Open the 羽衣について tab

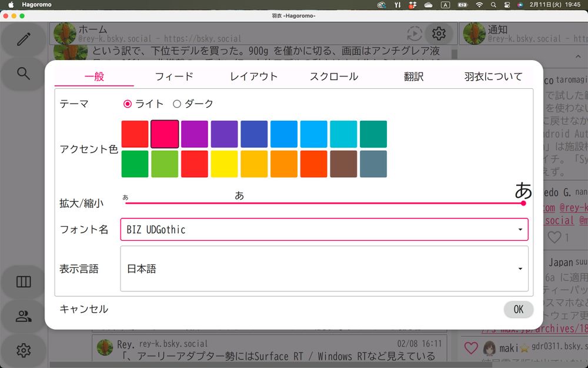coord(493,77)
